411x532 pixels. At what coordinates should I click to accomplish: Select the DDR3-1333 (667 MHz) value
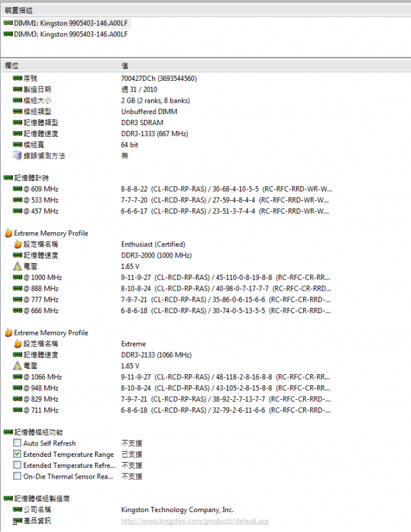click(x=154, y=133)
